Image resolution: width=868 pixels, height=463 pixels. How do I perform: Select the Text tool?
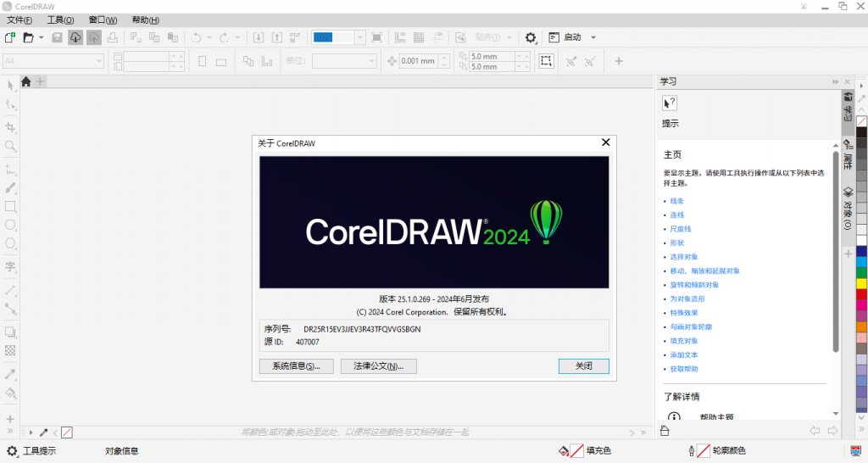(x=10, y=266)
